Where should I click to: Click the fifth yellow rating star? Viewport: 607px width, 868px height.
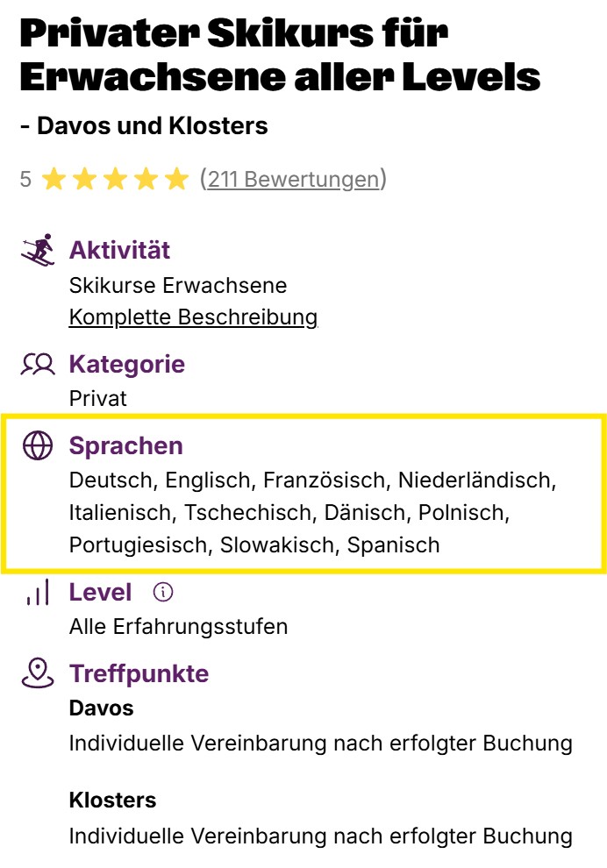177,180
